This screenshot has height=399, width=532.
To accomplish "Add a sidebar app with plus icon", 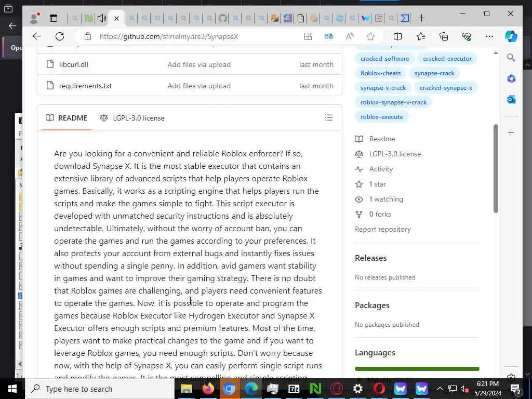I will [x=511, y=132].
